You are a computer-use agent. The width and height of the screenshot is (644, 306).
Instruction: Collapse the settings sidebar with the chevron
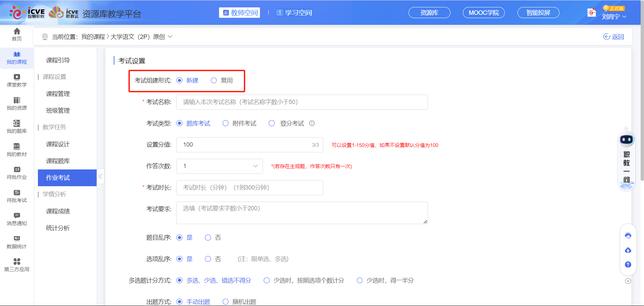[100, 176]
